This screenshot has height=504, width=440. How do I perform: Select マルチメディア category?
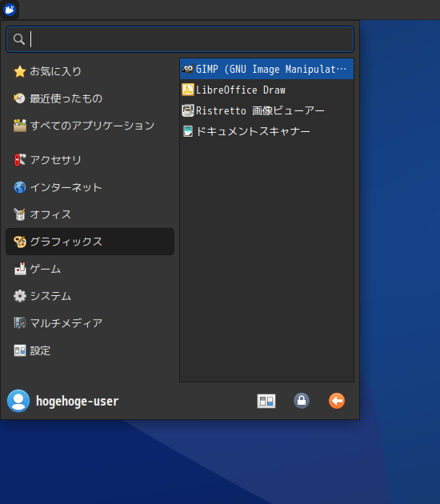point(90,323)
